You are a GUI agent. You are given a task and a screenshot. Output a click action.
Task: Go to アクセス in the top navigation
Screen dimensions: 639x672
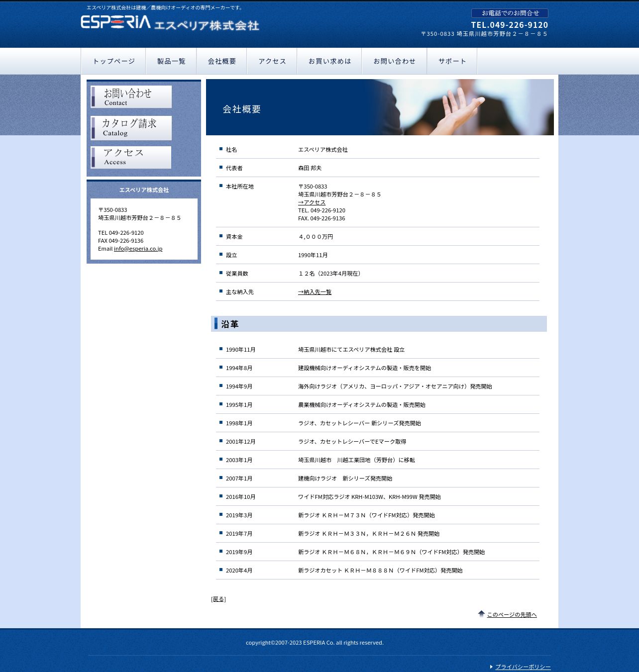pos(272,61)
